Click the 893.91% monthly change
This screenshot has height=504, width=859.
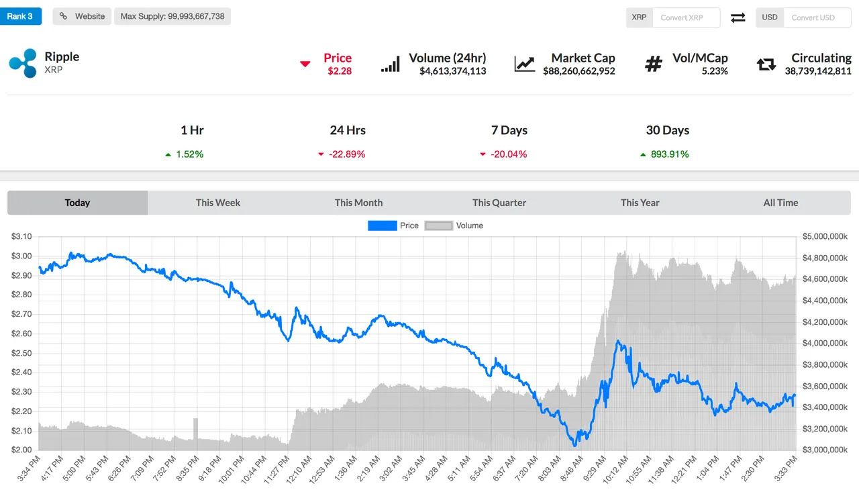point(670,154)
